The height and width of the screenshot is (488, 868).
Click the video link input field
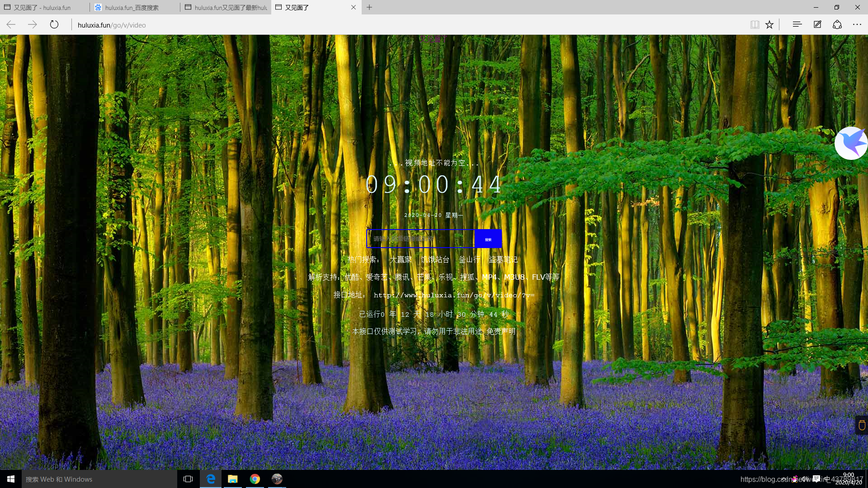point(420,239)
